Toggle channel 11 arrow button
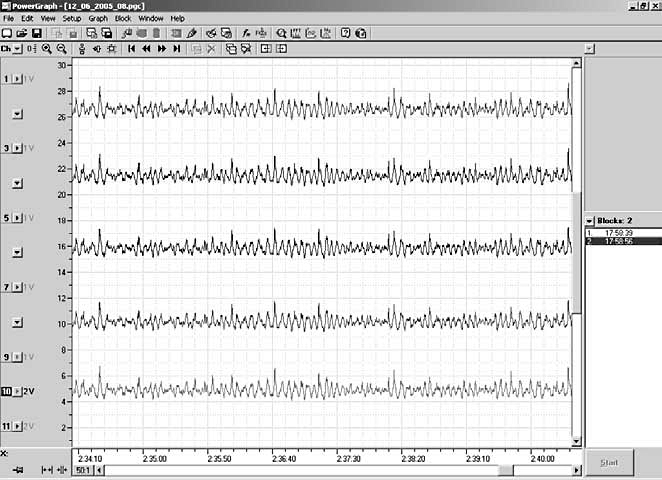The image size is (662, 480). coord(17,426)
